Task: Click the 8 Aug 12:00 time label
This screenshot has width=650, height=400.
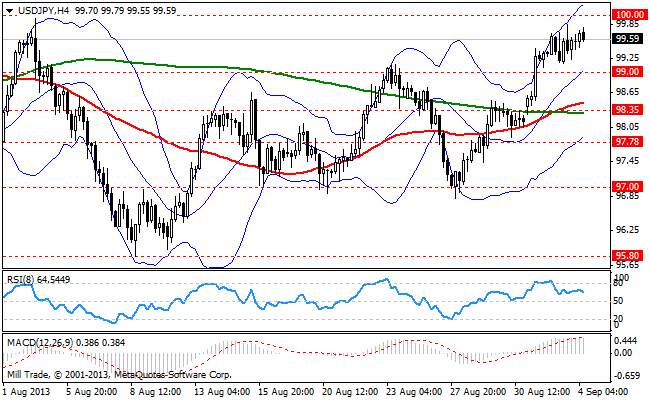Action: point(155,392)
